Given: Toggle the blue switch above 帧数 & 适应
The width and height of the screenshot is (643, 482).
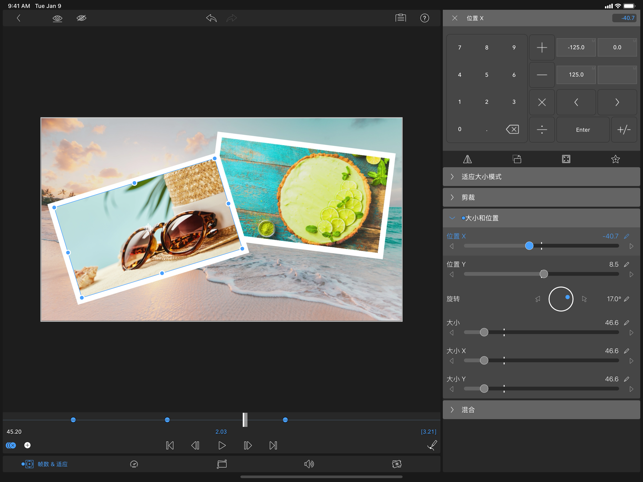Looking at the screenshot, I should point(11,445).
